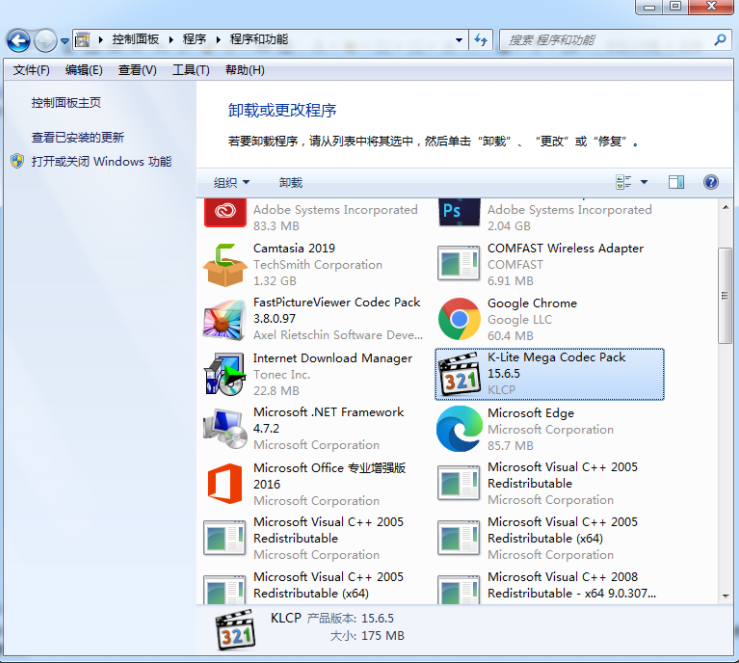Click the 搜索 程序和功能 search field

coord(608,40)
